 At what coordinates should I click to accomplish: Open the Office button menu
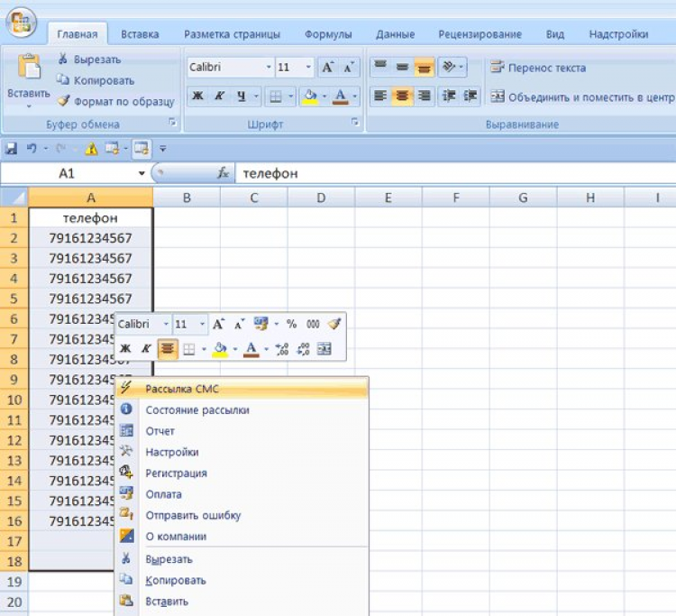(x=21, y=23)
